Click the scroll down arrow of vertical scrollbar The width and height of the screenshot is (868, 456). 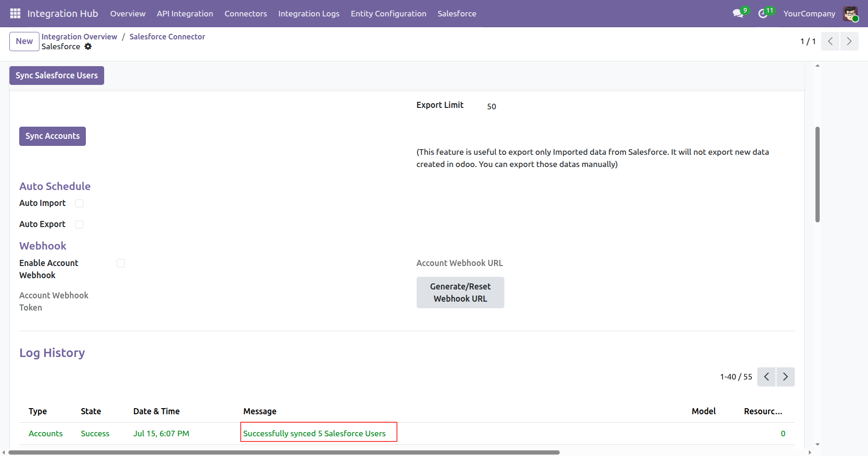(x=817, y=444)
